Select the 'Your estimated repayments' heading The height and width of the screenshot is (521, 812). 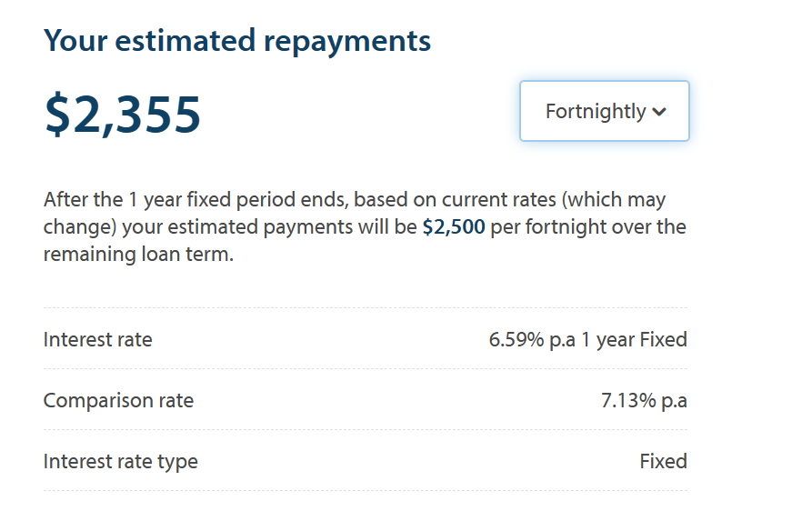[237, 41]
